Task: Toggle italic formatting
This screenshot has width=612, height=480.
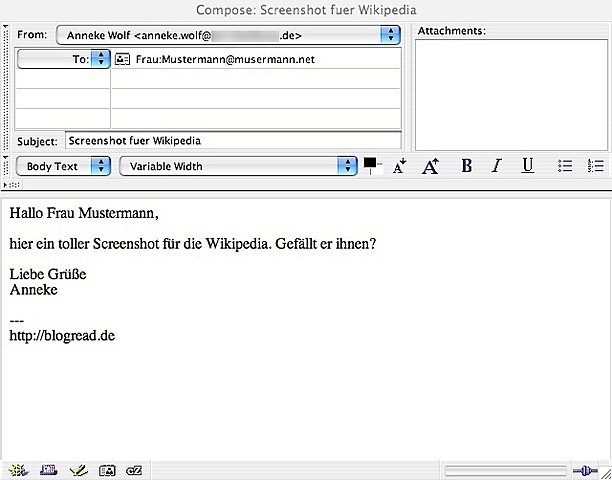Action: (x=496, y=166)
